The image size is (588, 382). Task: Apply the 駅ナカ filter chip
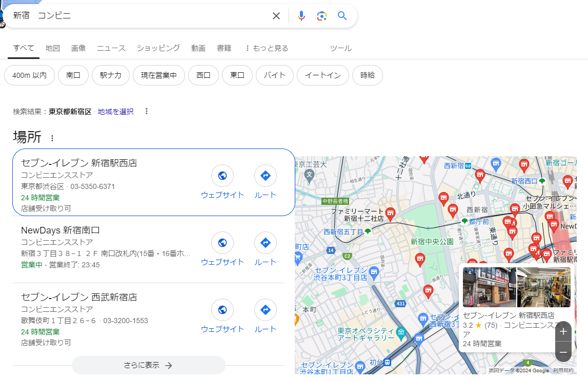[x=111, y=75]
